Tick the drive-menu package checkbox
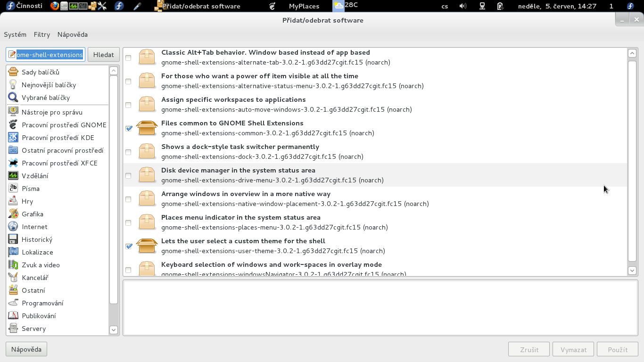 coord(128,175)
